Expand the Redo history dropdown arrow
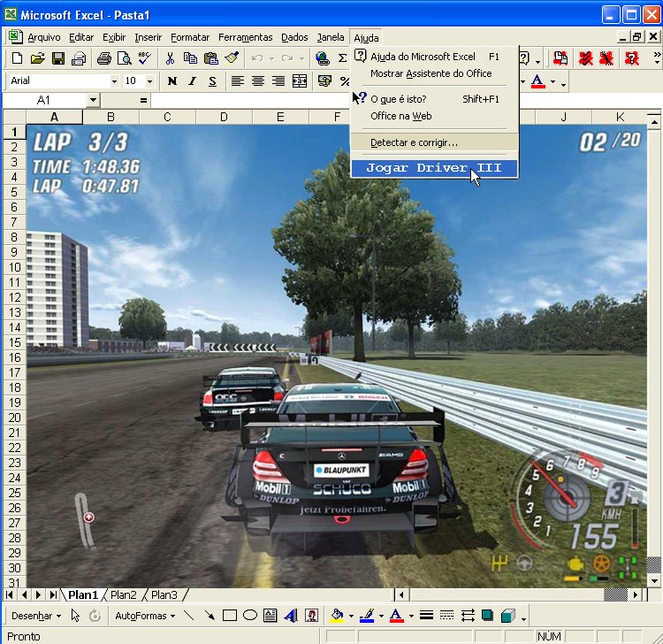This screenshot has height=644, width=663. pos(302,58)
